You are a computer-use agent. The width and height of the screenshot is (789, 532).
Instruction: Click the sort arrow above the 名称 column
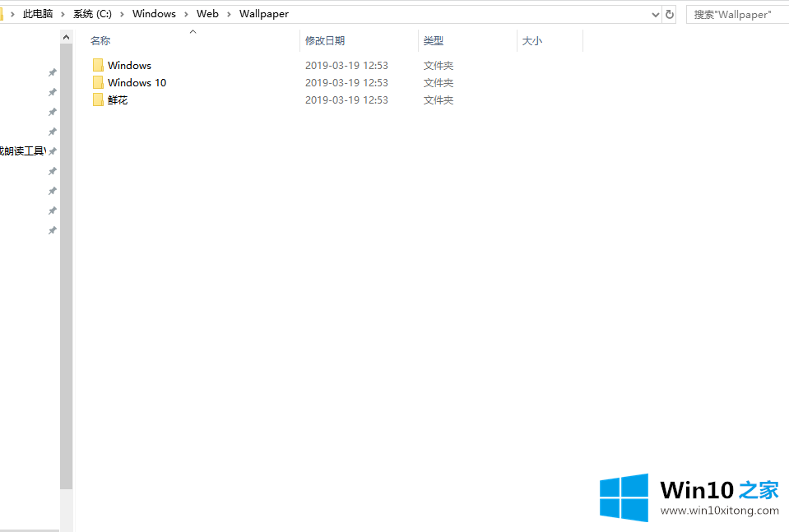(193, 32)
